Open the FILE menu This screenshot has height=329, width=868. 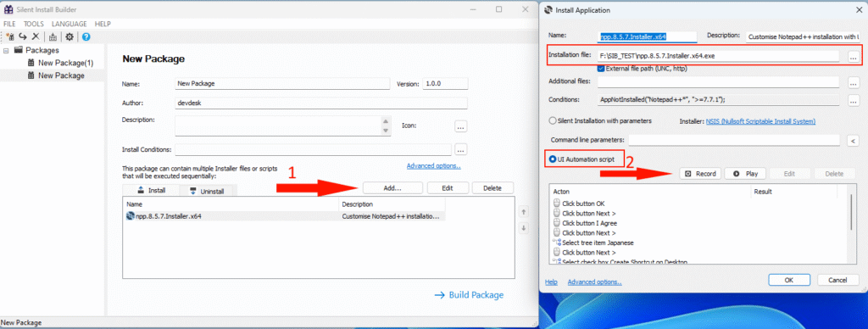[x=10, y=24]
